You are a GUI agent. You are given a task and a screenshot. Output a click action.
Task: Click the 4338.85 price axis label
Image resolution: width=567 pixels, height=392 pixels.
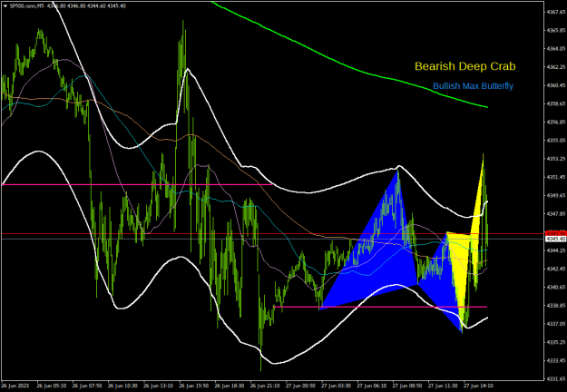click(x=556, y=306)
